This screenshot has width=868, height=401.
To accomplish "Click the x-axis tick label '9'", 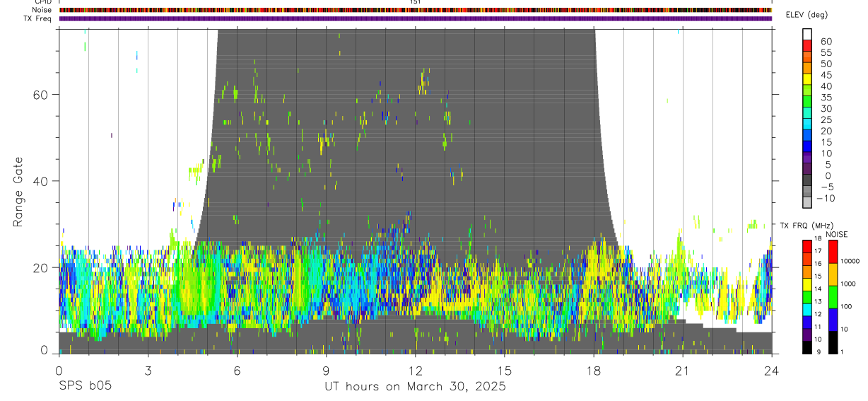I will pos(326,370).
